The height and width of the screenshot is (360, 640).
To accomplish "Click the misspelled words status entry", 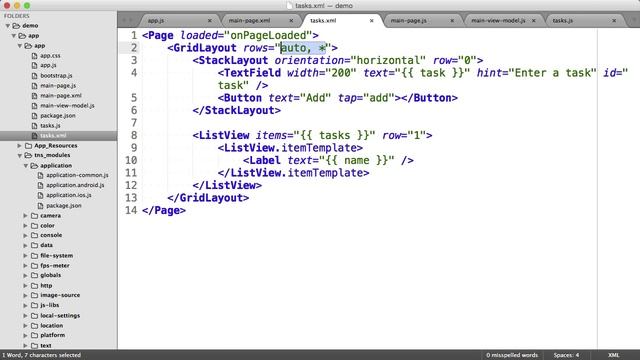I will [x=512, y=355].
